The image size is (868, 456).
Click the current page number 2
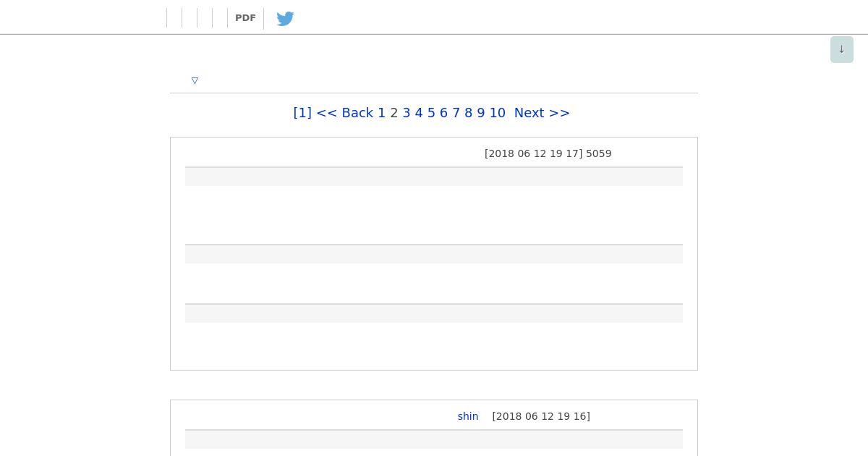(394, 113)
